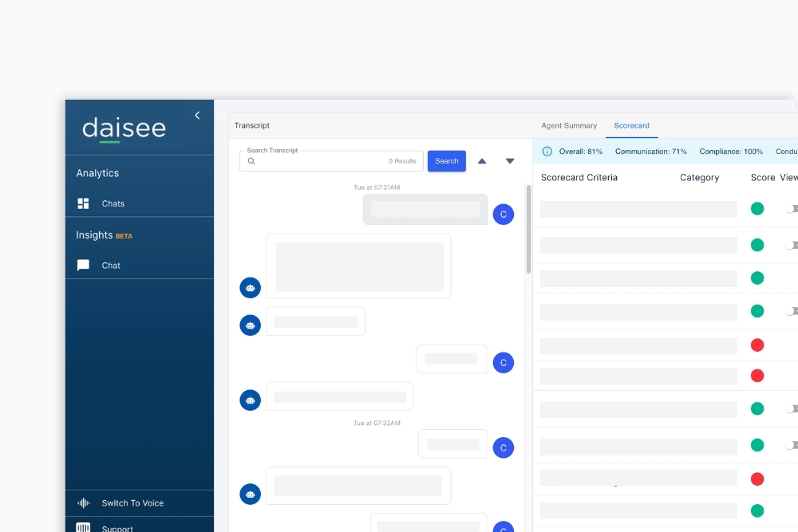
Task: Click the magnifier icon in Search Transcript
Action: coord(251,161)
